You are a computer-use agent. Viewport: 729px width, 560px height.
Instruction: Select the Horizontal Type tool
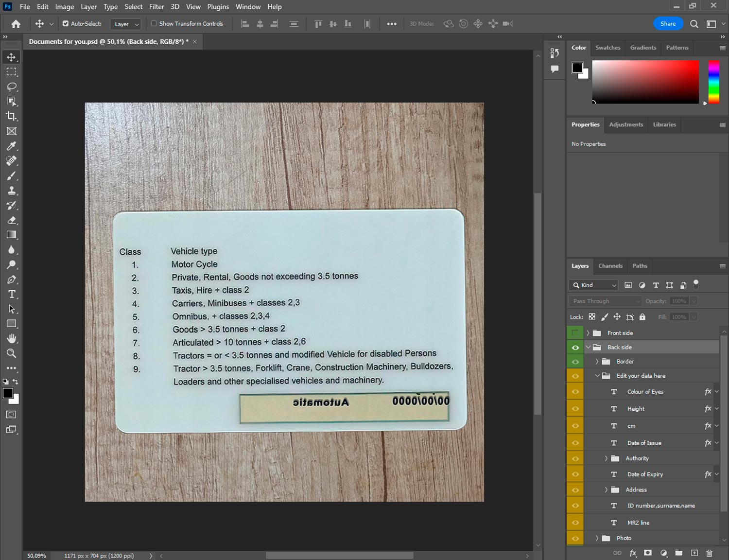(x=11, y=294)
